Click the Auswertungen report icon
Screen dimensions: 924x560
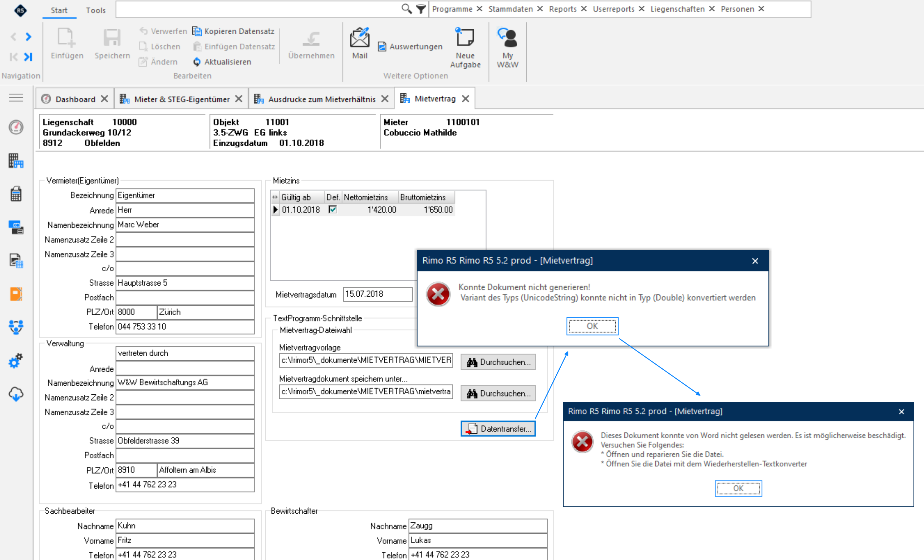(382, 46)
